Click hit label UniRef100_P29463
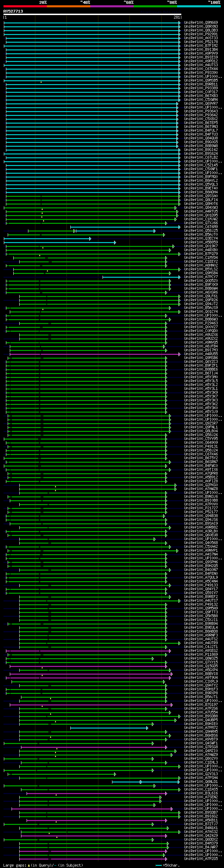The image size is (224, 868). (x=201, y=323)
